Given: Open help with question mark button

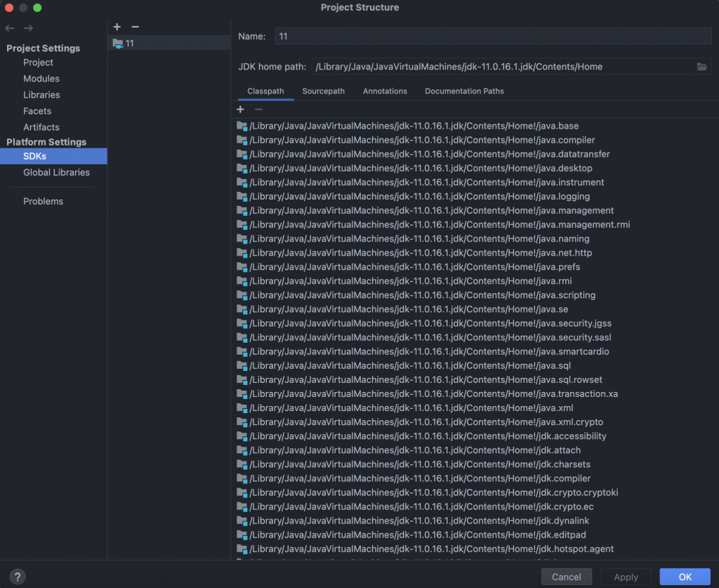Looking at the screenshot, I should point(18,577).
